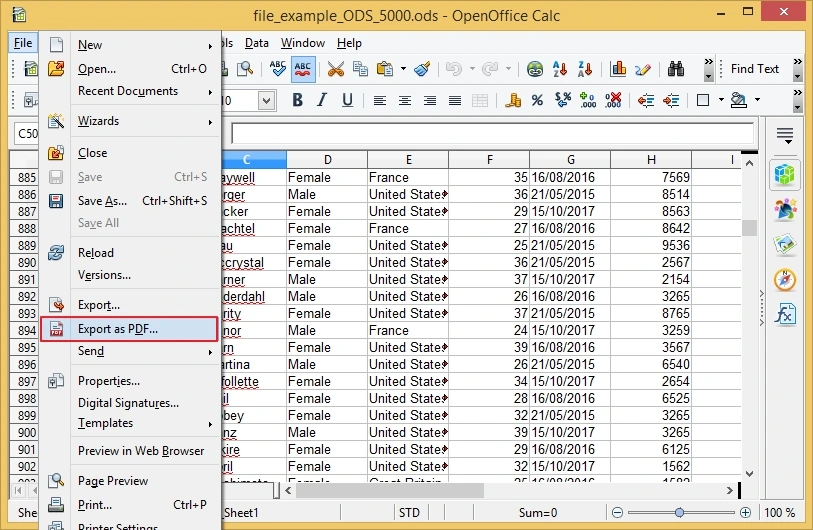Align text left
This screenshot has width=813, height=530.
380,100
